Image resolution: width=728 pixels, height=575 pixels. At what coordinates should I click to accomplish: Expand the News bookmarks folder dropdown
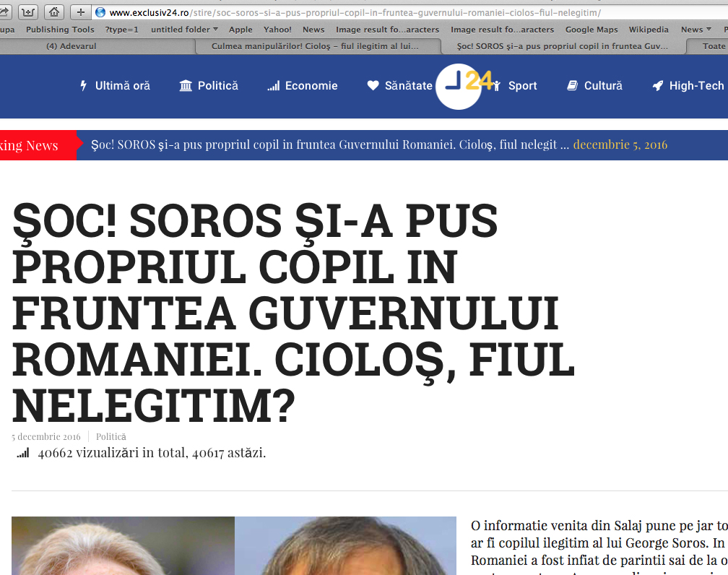(696, 30)
